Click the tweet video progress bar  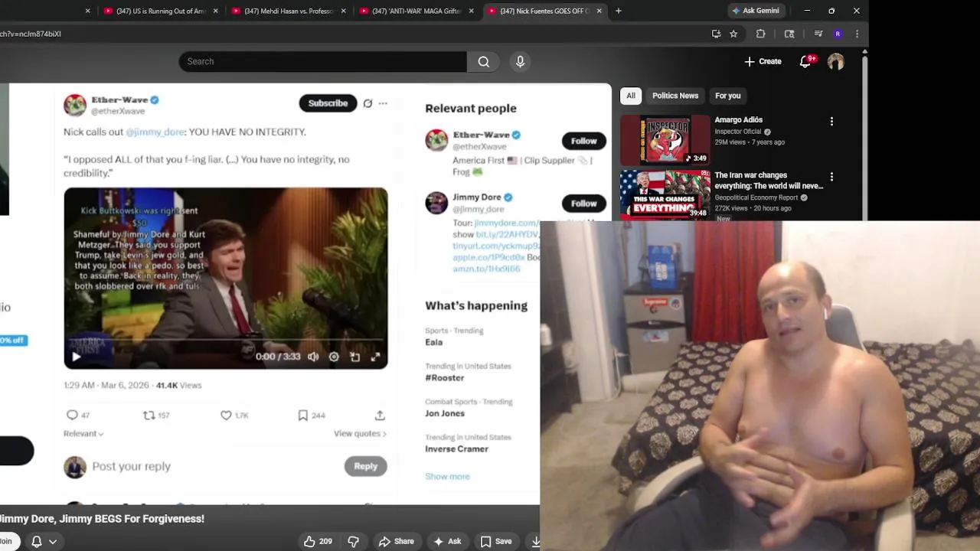226,338
